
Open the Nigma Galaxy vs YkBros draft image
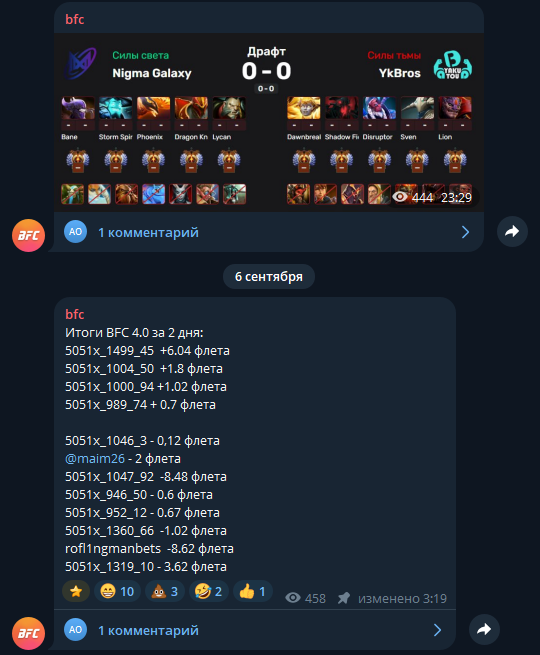point(269,122)
